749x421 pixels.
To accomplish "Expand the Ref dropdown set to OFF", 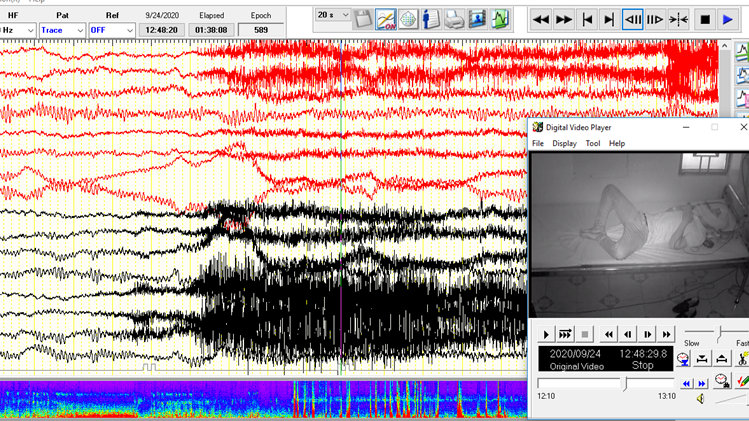I will (x=111, y=30).
